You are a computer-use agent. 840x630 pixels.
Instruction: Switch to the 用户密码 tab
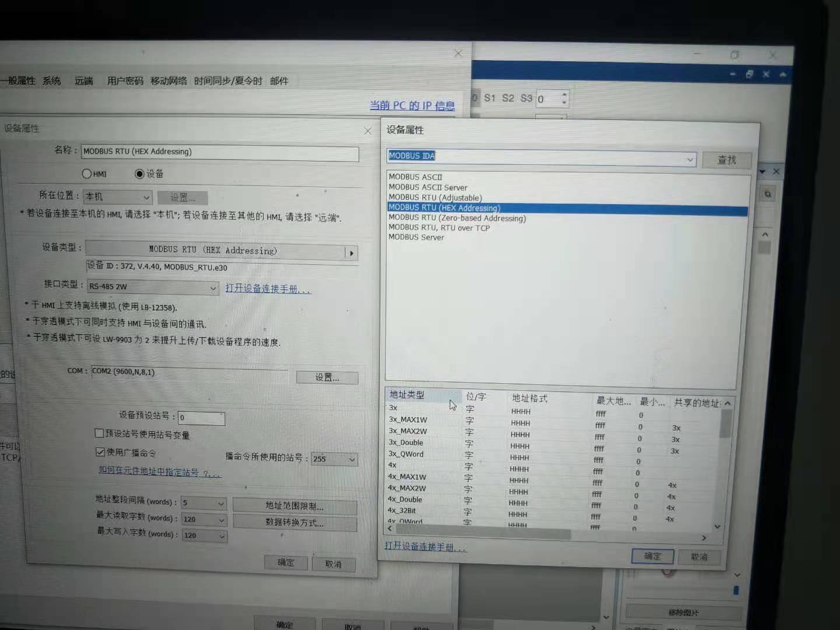click(x=125, y=81)
